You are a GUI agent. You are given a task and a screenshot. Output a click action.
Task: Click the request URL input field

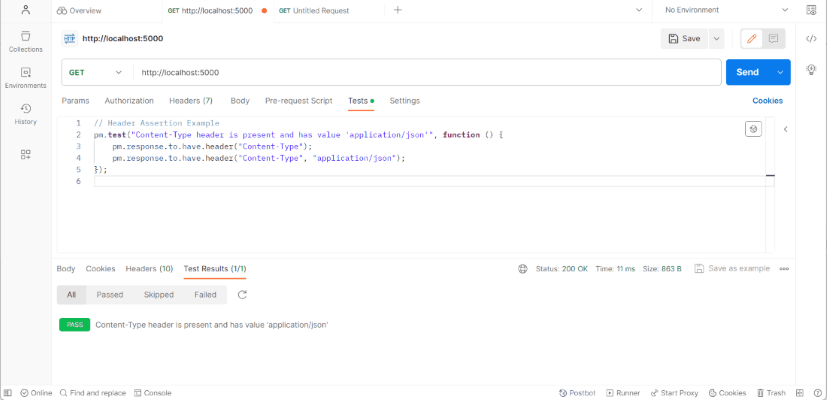click(427, 72)
